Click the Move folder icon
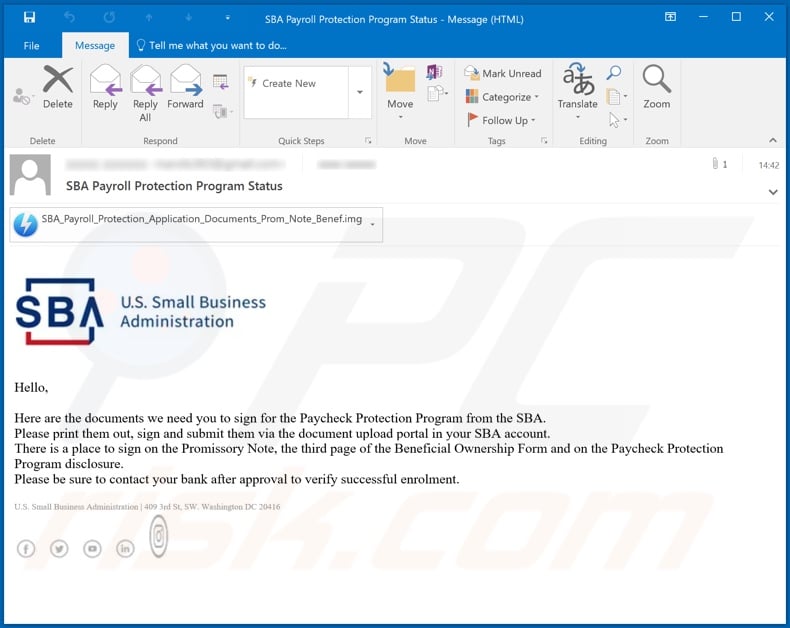The height and width of the screenshot is (628, 790). 400,91
